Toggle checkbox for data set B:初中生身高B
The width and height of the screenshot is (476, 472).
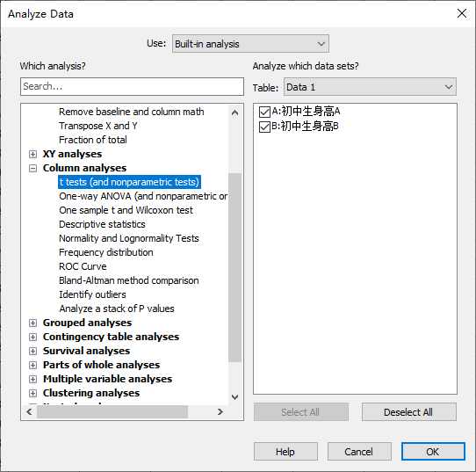pyautogui.click(x=264, y=127)
